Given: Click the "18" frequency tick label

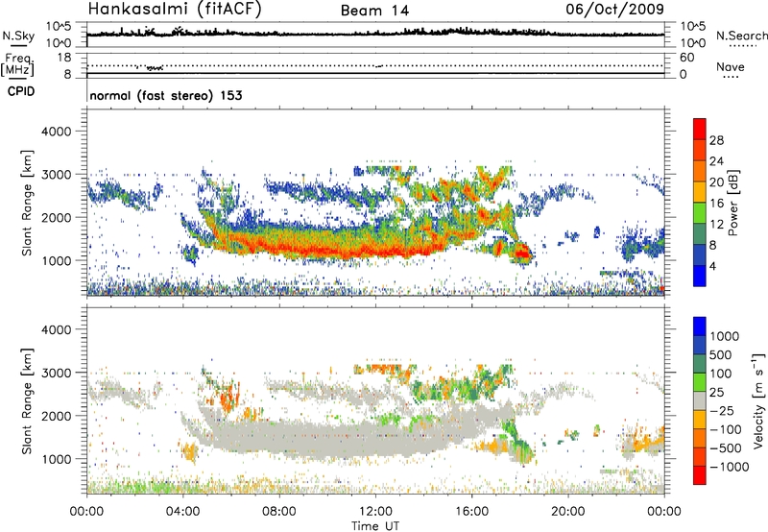Looking at the screenshot, I should 64,58.
